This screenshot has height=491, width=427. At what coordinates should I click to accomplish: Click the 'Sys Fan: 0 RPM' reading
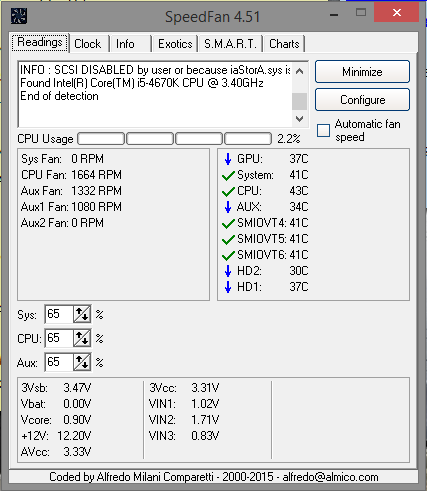(62, 159)
